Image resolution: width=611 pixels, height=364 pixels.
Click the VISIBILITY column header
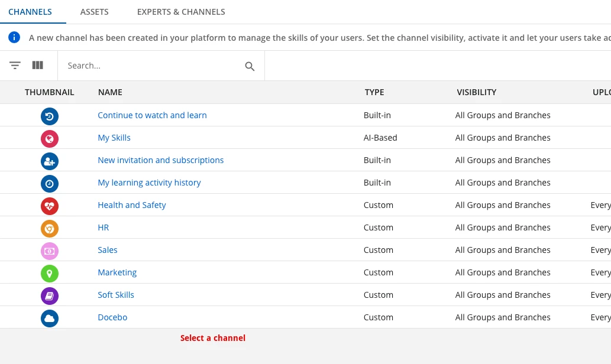(x=477, y=92)
